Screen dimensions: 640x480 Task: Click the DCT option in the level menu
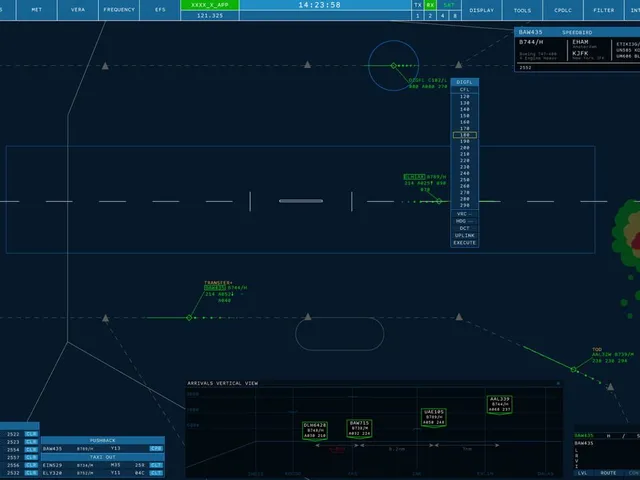tap(464, 229)
